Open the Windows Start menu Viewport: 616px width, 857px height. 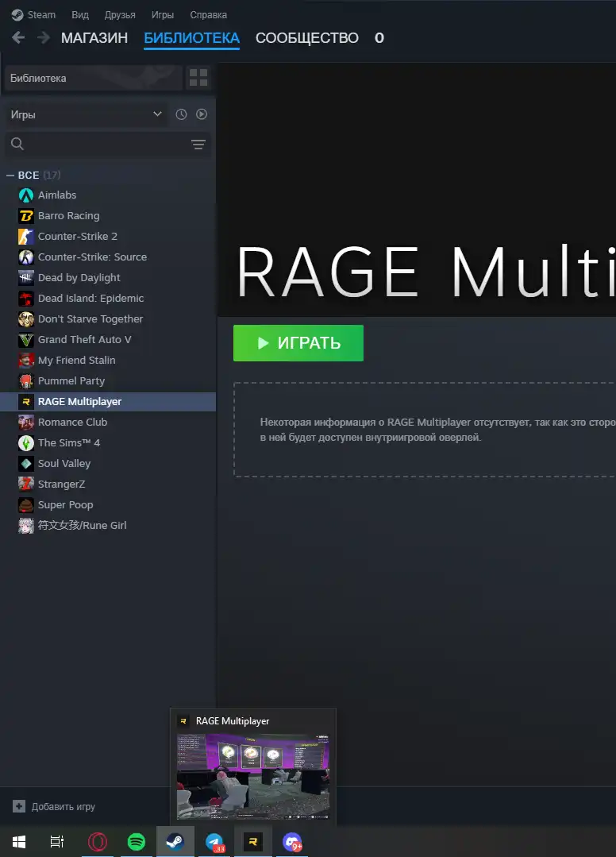[19, 842]
